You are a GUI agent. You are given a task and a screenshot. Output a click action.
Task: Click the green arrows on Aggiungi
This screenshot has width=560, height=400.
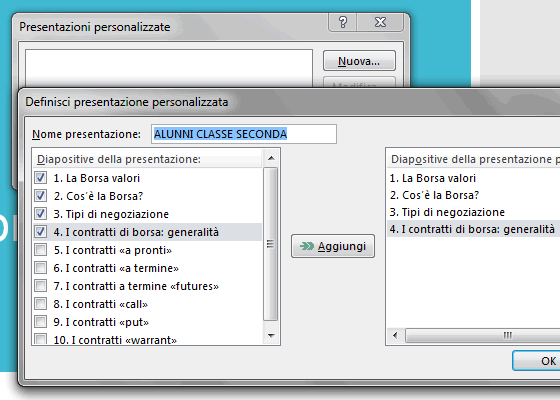pos(307,246)
